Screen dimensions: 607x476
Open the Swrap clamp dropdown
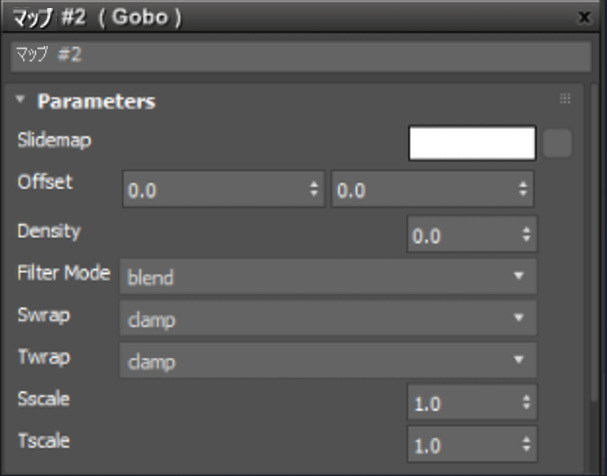(328, 318)
